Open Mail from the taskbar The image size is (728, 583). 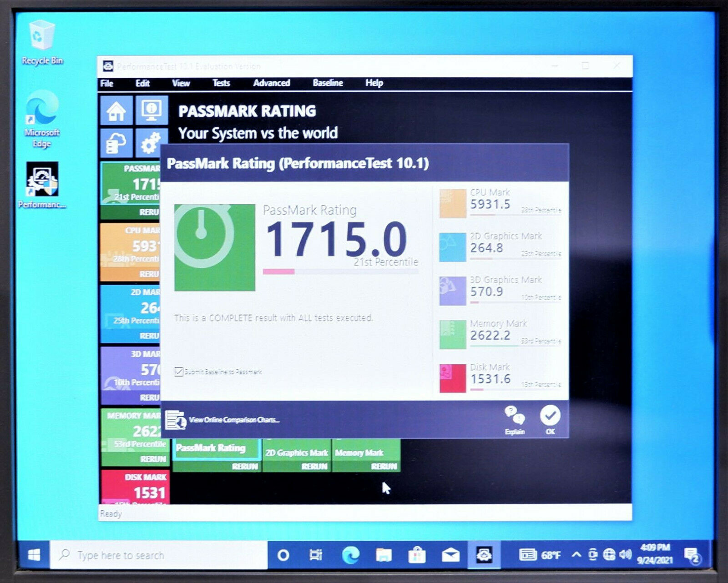[x=450, y=555]
